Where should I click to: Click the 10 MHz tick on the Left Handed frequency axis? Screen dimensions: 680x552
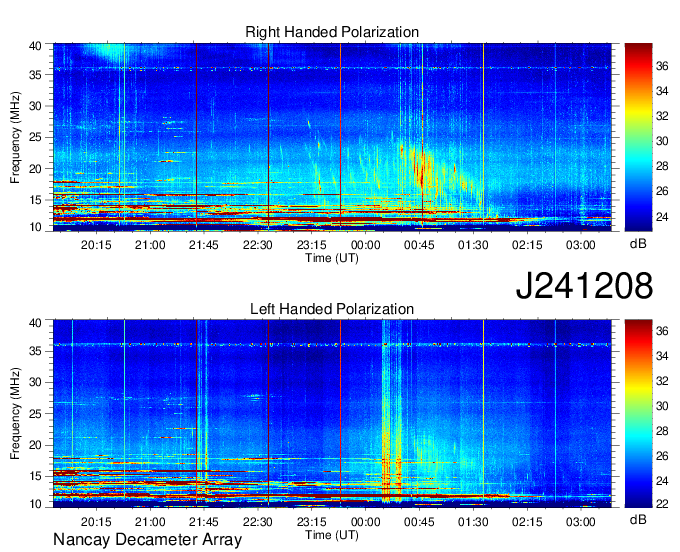pos(35,504)
